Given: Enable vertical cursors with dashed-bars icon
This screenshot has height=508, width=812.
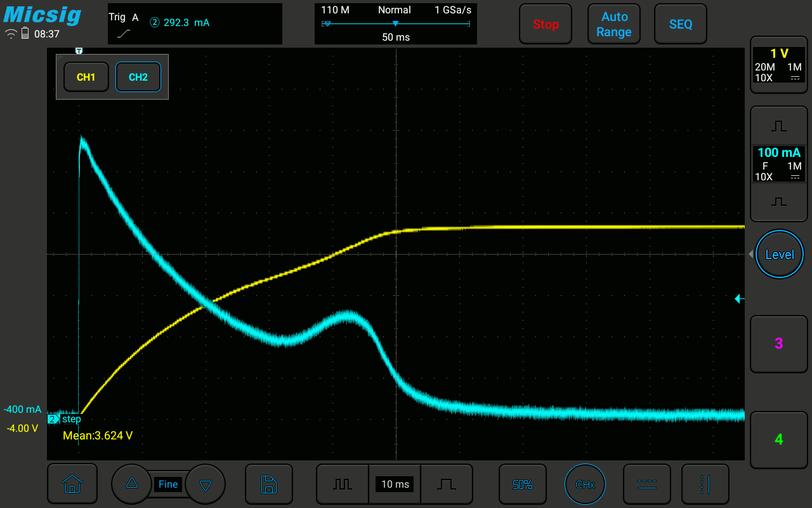Looking at the screenshot, I should 705,484.
